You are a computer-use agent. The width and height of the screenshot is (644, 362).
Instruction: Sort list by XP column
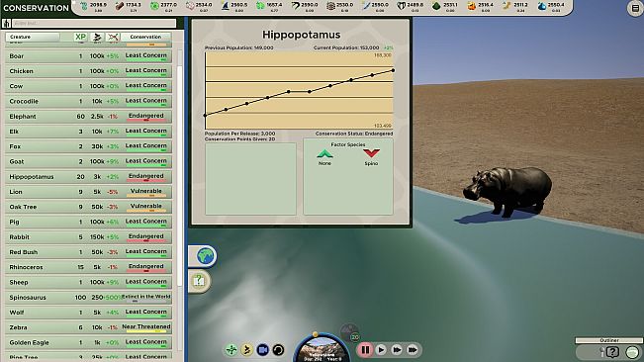tap(80, 37)
